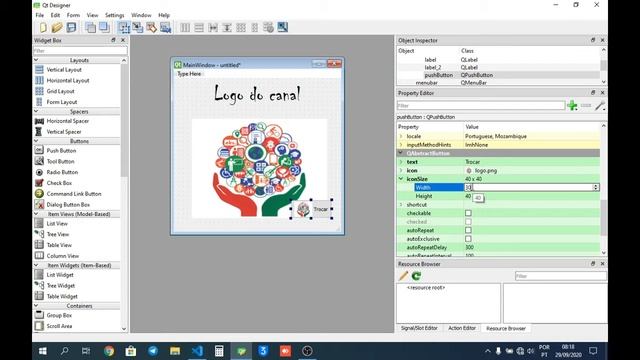This screenshot has height=360, width=640.
Task: Open the Settings menu
Action: pos(114,15)
